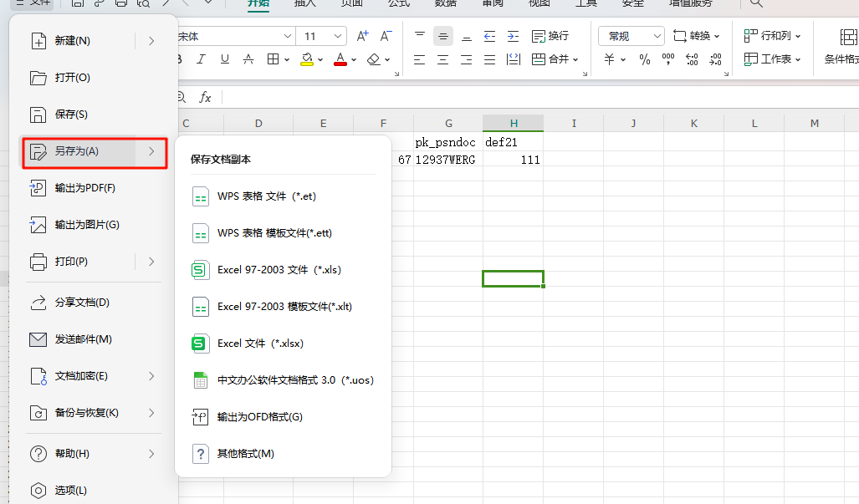859x504 pixels.
Task: Open Help (帮助) entry
Action: click(93, 454)
